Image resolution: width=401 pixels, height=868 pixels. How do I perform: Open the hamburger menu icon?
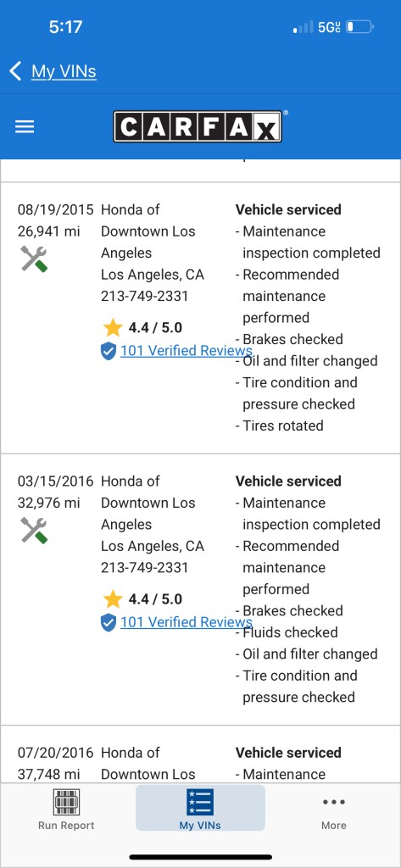click(25, 127)
